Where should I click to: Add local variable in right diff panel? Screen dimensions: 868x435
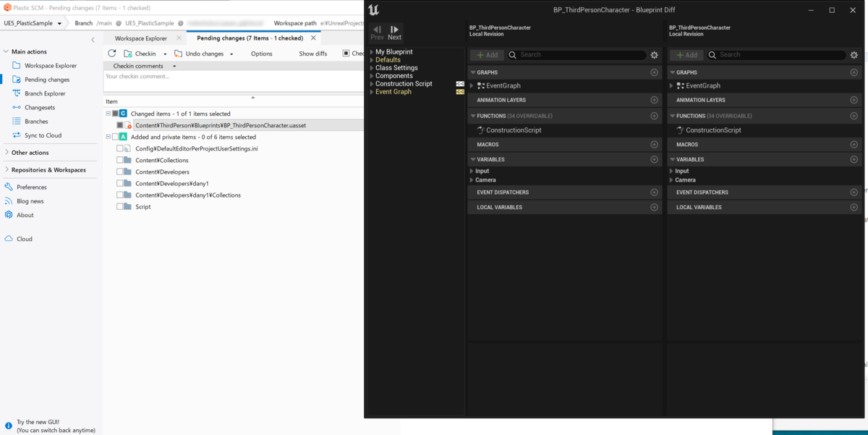click(x=854, y=207)
